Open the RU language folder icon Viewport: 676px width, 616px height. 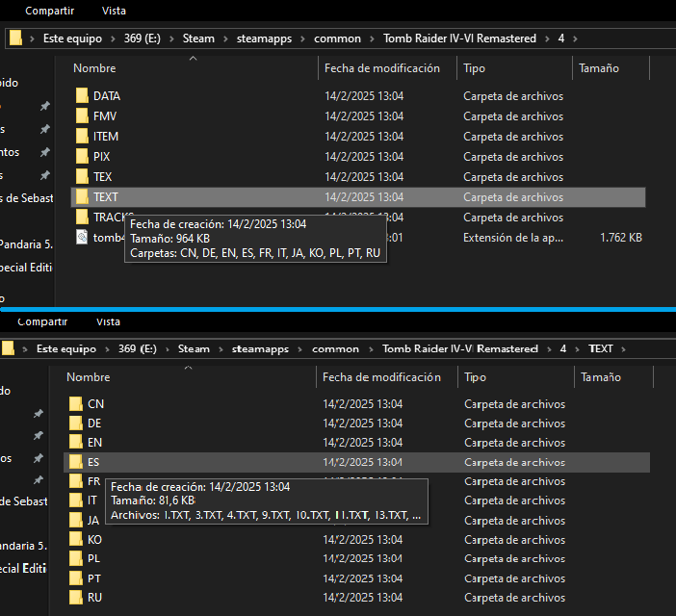(x=76, y=598)
